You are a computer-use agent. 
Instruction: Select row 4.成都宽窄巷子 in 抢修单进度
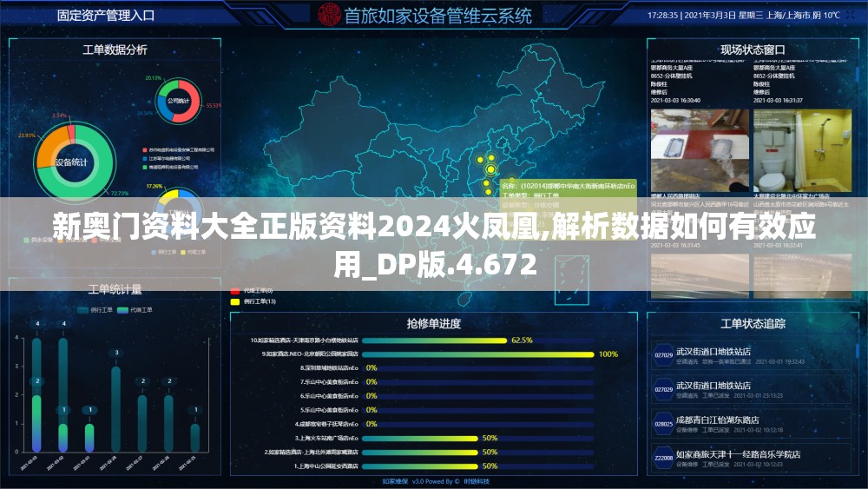point(421,424)
